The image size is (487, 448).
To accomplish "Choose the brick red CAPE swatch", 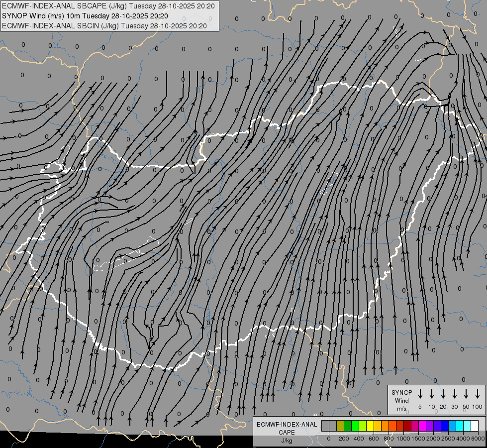I will 400,426.
